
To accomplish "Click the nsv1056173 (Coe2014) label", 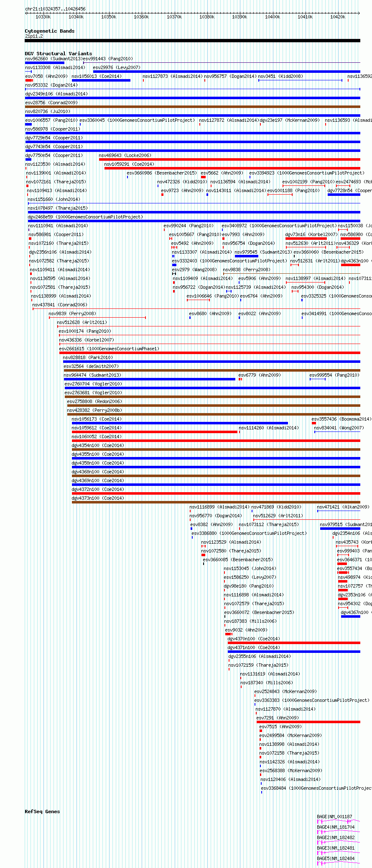I will (x=97, y=419).
